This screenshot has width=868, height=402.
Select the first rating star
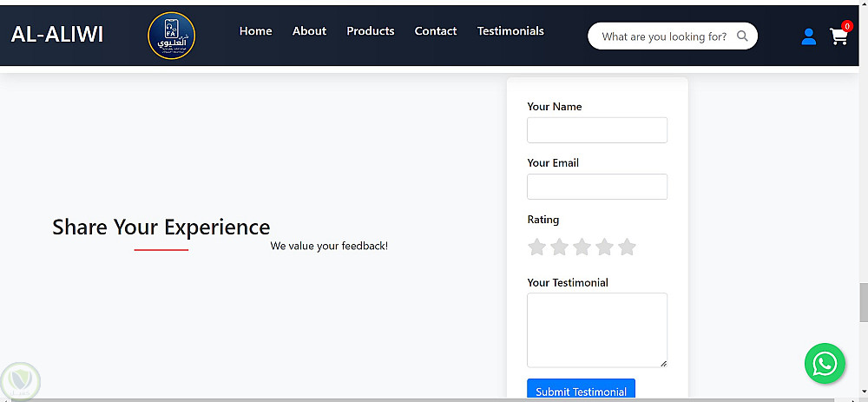(537, 247)
